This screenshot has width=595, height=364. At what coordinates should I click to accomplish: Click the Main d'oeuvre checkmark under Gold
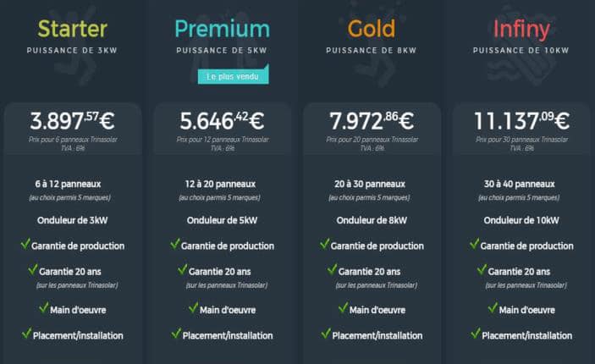pyautogui.click(x=344, y=308)
